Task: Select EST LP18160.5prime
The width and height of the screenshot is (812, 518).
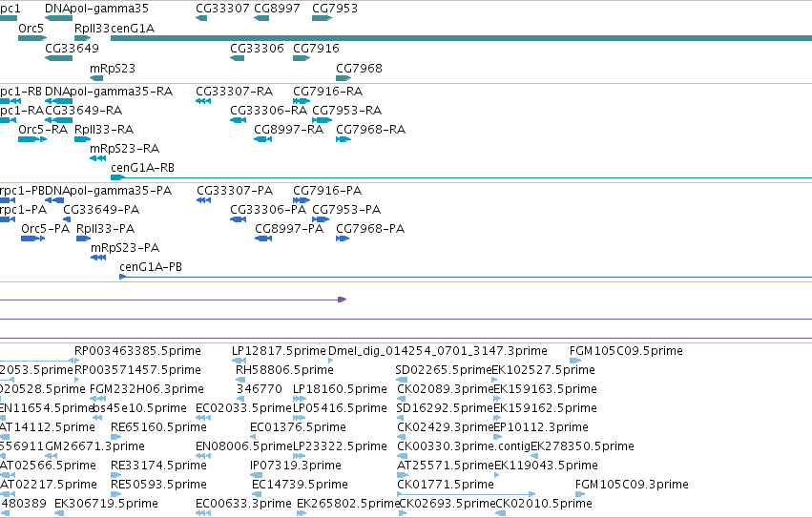Action: click(341, 389)
